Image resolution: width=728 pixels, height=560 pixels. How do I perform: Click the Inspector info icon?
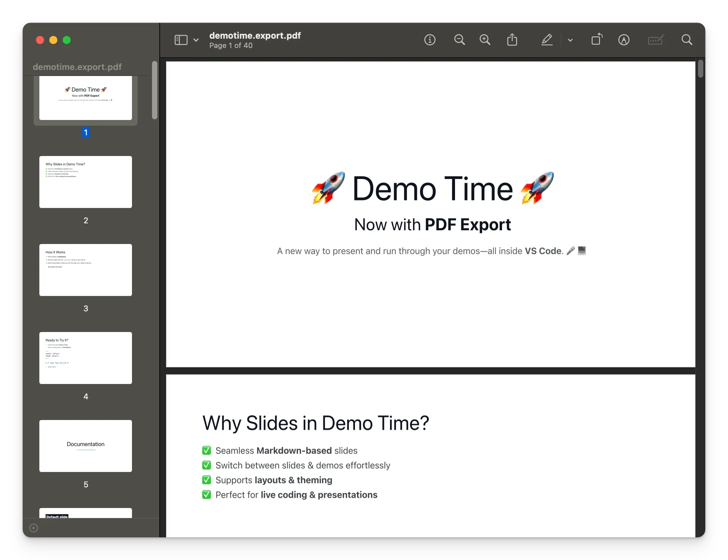click(430, 40)
